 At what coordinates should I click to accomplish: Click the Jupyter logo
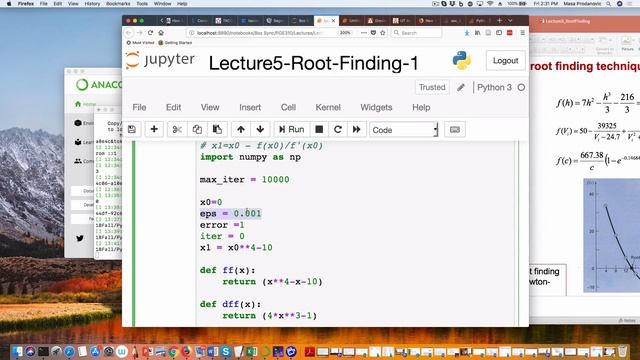(160, 60)
